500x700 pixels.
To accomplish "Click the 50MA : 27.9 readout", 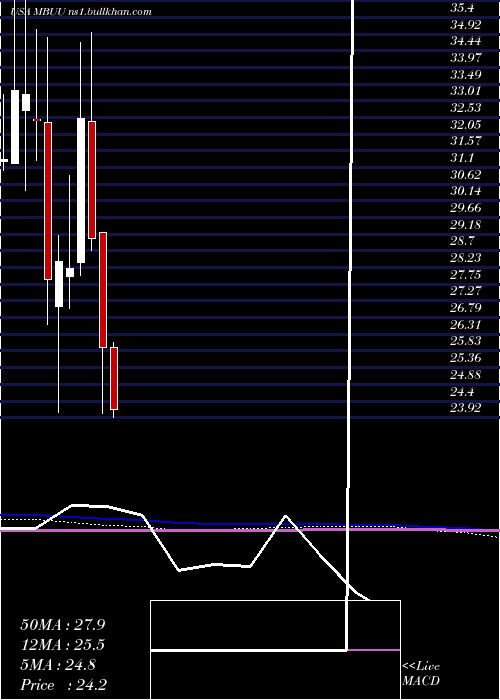I will (63, 625).
